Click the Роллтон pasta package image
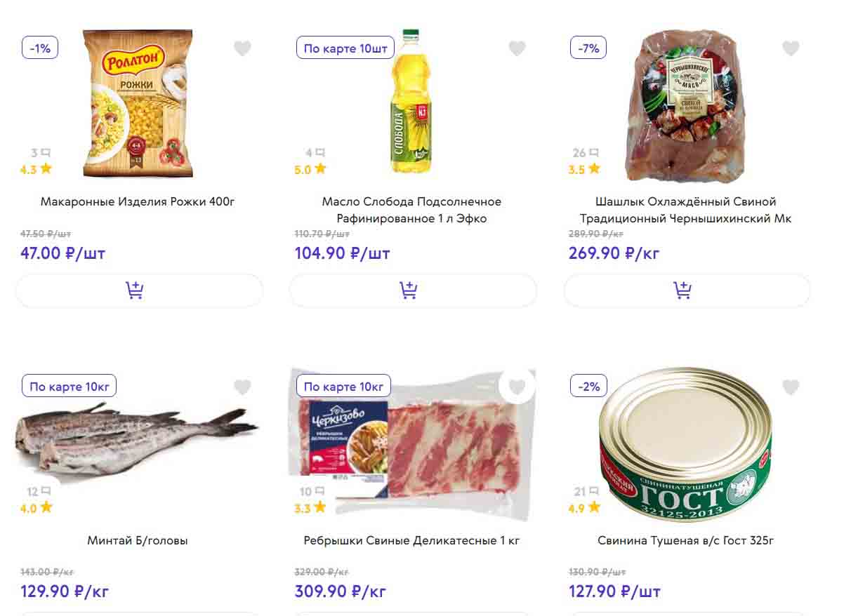Screen dimensions: 851x616 click(138, 104)
